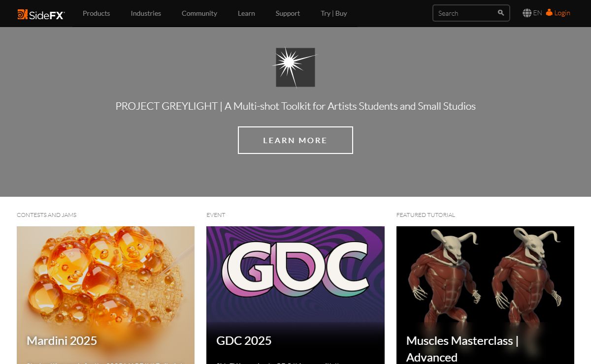Click the Project Greylight headline text

(x=295, y=106)
